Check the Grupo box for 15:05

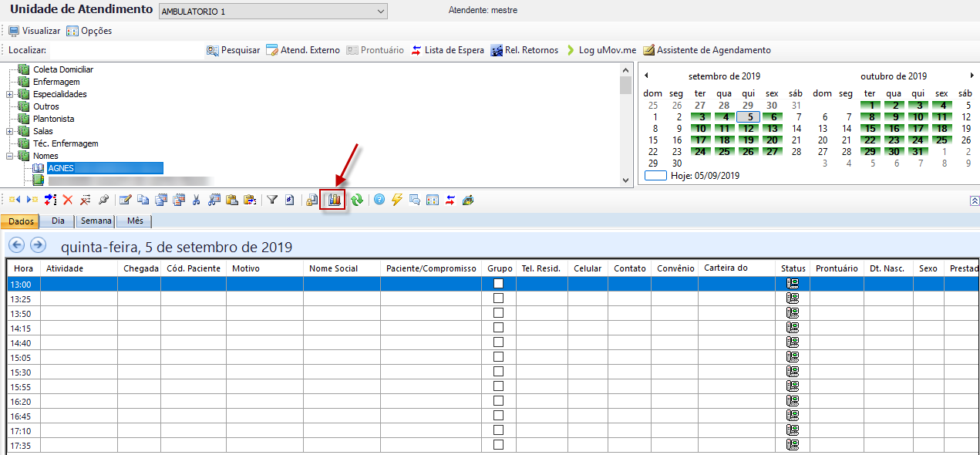tap(498, 357)
